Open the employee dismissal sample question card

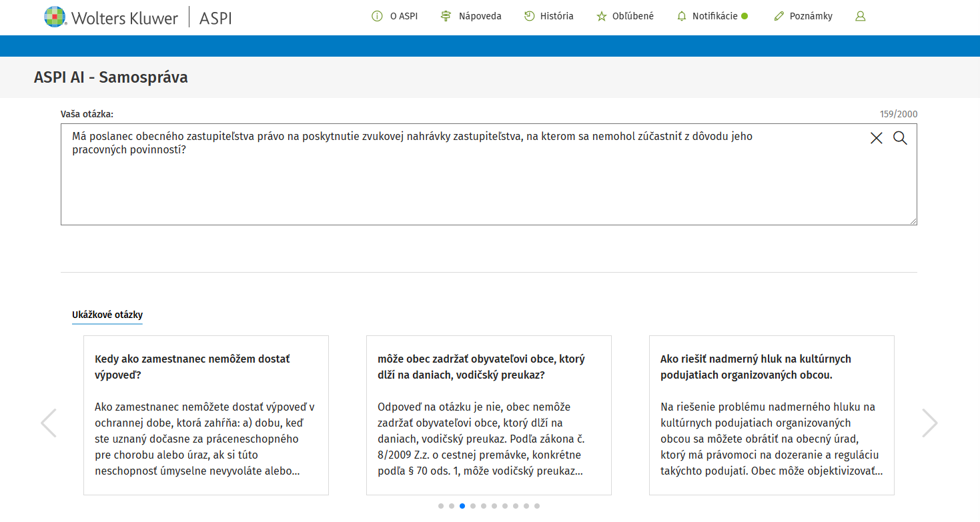tap(205, 415)
